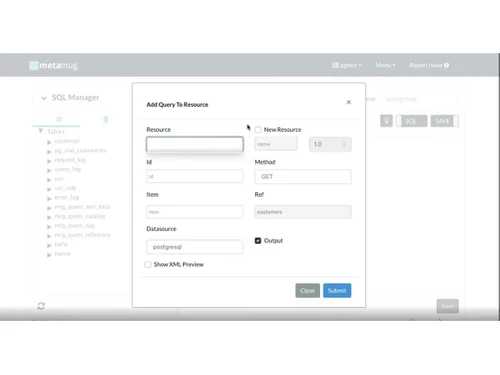Open the pgtest backend dropdown
The height and width of the screenshot is (375, 500).
(347, 65)
